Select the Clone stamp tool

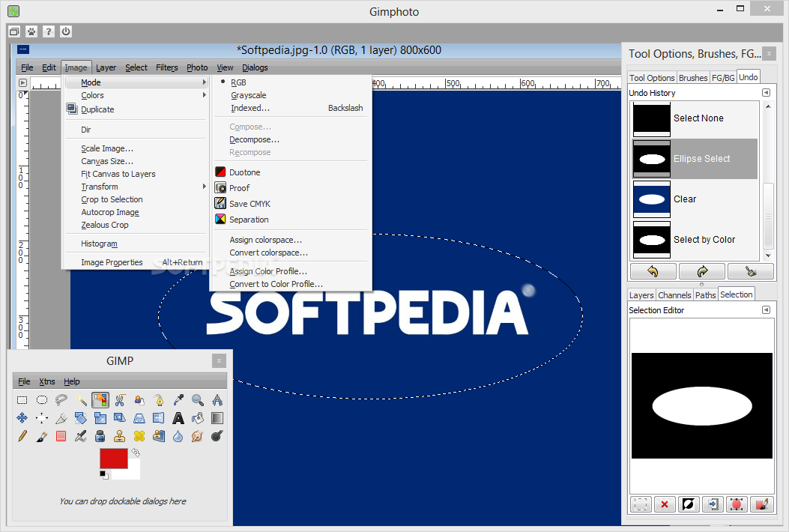[x=120, y=436]
